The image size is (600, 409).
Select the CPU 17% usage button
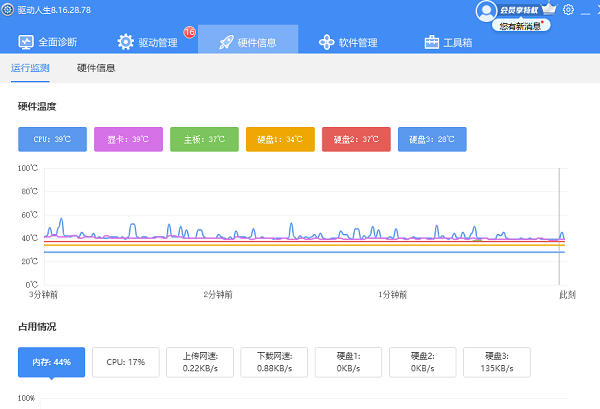click(125, 362)
